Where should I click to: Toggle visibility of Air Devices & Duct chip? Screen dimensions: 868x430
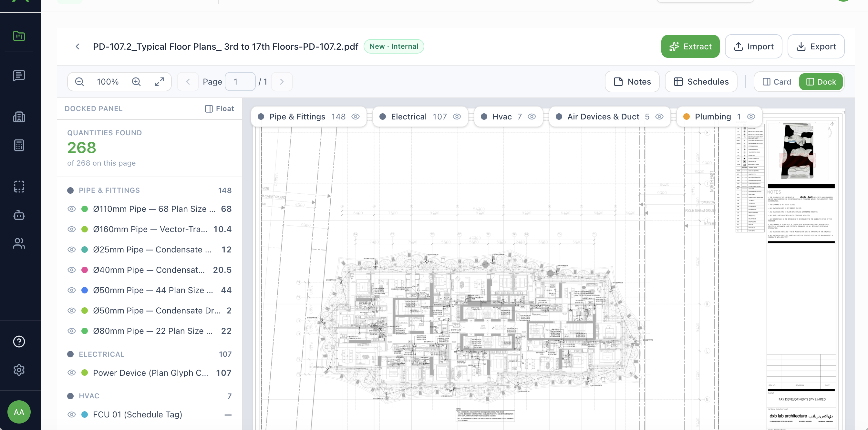coord(659,117)
